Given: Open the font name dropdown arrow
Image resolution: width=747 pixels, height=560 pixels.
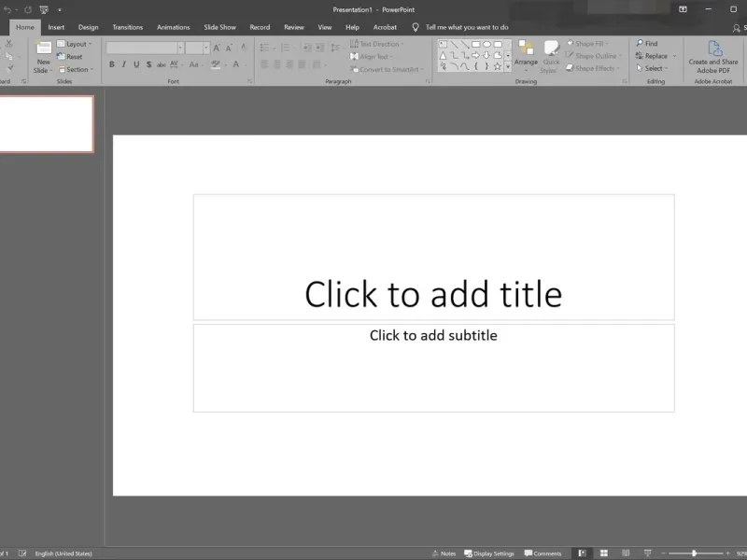Looking at the screenshot, I should [180, 48].
